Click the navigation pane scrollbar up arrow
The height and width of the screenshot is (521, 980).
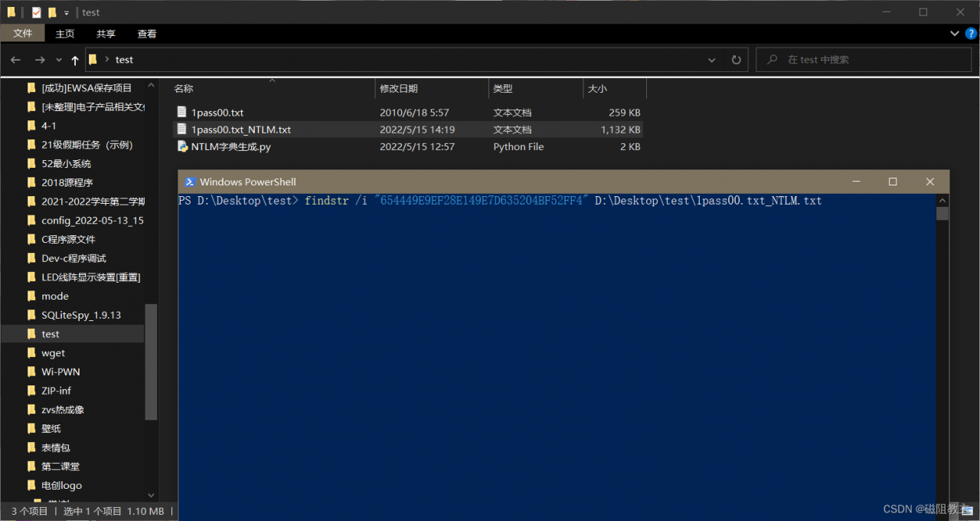pyautogui.click(x=151, y=85)
